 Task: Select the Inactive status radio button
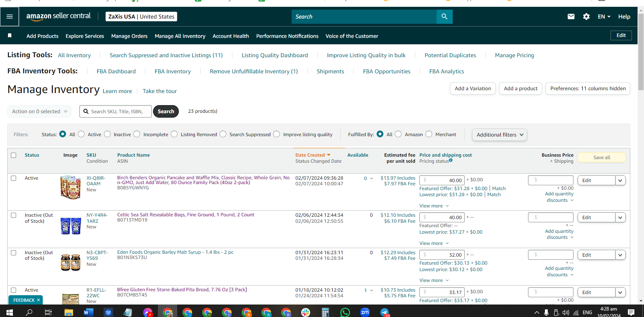click(x=108, y=134)
